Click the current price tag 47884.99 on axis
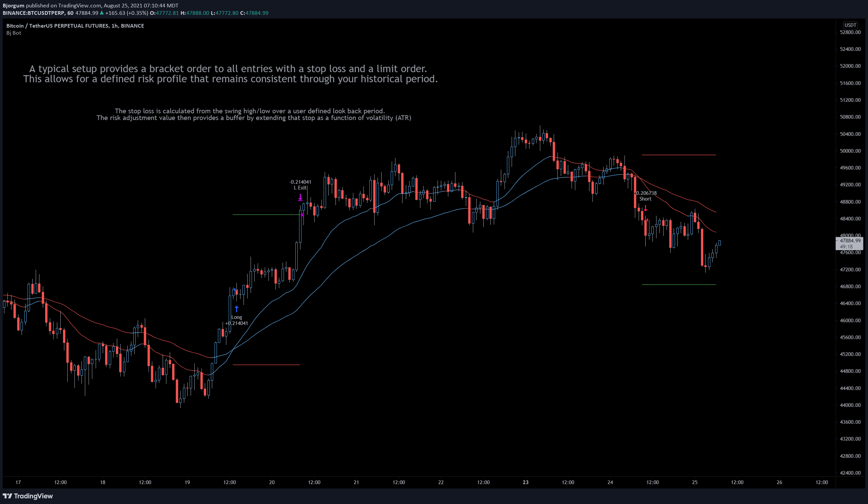The height and width of the screenshot is (504, 868). pos(850,241)
